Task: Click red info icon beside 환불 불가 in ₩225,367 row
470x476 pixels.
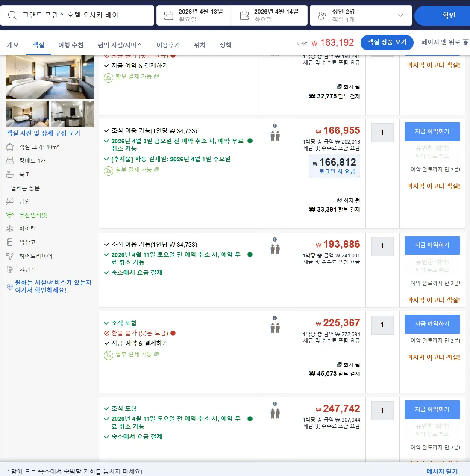Action: [x=173, y=333]
